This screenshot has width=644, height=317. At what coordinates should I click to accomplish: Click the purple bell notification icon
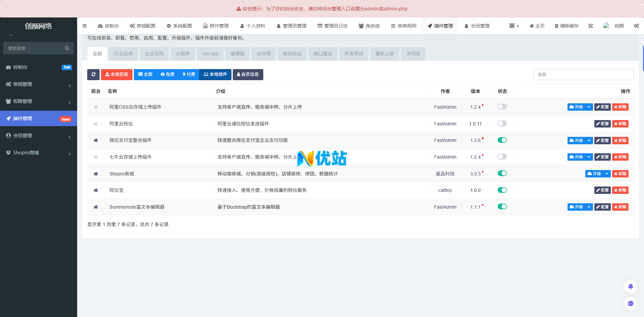click(631, 286)
